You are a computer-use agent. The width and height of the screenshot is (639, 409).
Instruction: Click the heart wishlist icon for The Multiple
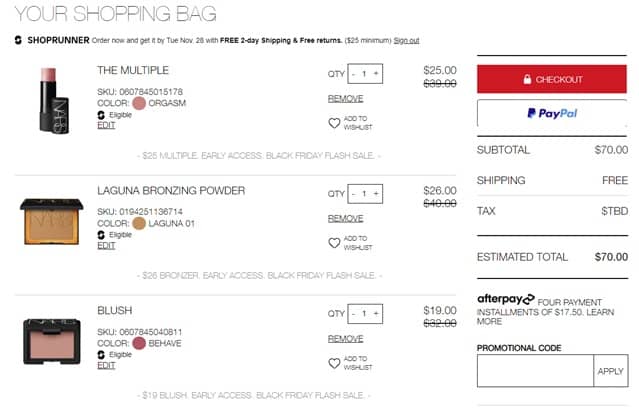pyautogui.click(x=334, y=123)
